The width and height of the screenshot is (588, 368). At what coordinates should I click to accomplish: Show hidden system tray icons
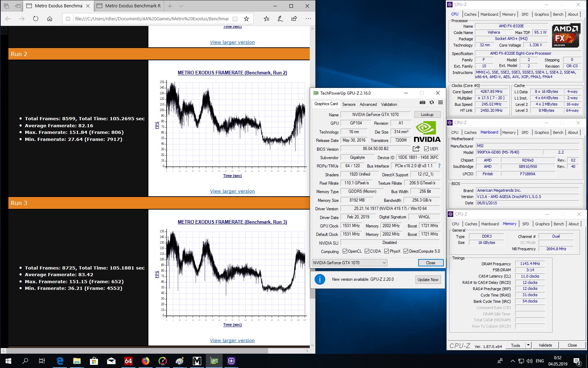(x=513, y=361)
